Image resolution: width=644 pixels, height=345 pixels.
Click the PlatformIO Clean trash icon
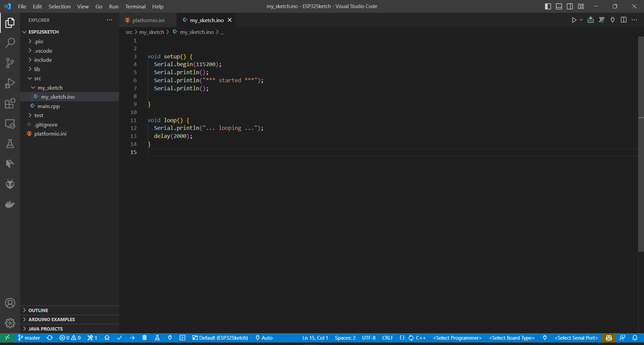pyautogui.click(x=145, y=338)
